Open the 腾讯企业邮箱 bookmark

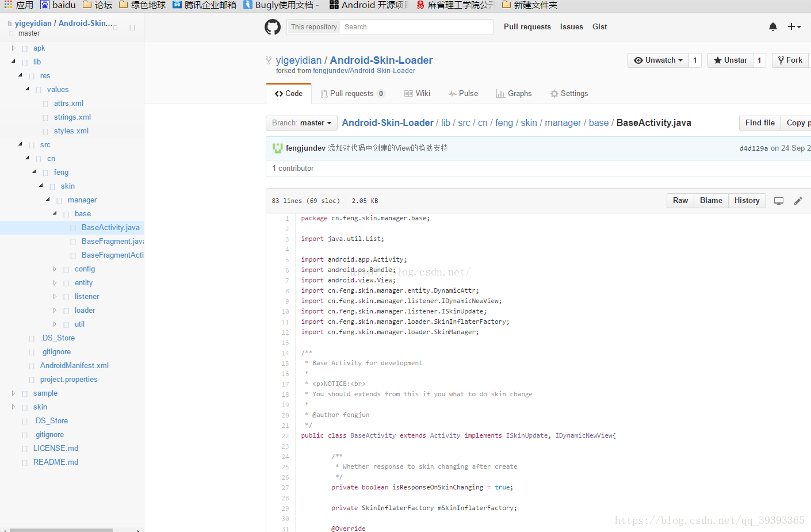click(x=204, y=5)
